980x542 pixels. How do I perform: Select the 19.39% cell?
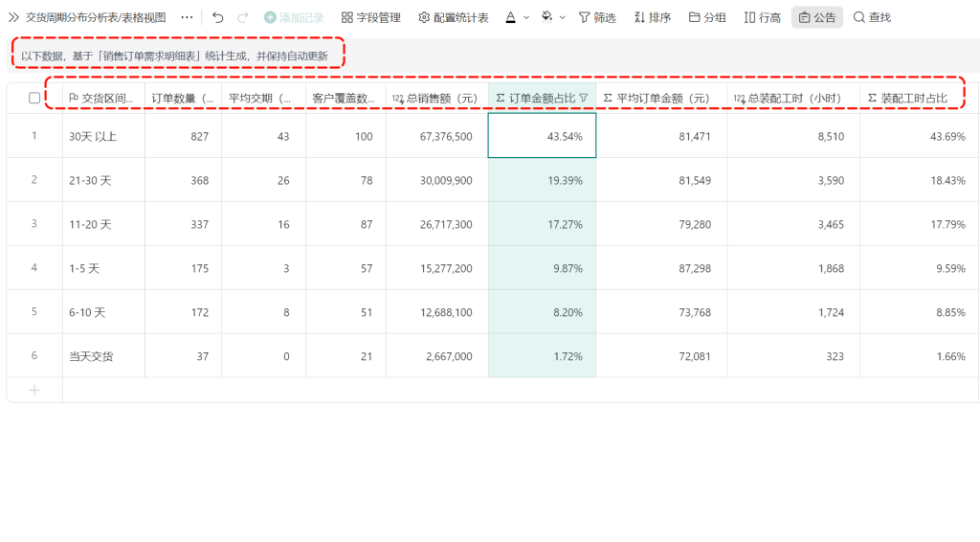[542, 180]
